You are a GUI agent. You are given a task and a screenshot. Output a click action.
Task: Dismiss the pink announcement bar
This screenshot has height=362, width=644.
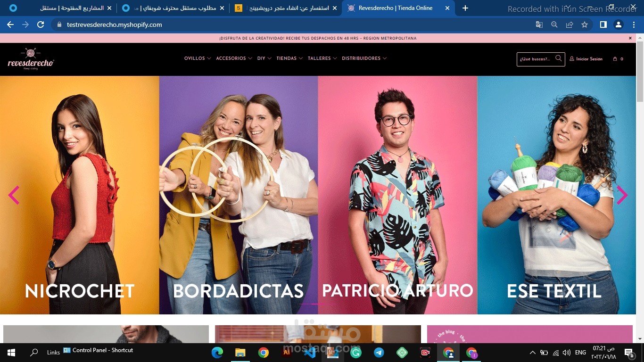pyautogui.click(x=630, y=38)
